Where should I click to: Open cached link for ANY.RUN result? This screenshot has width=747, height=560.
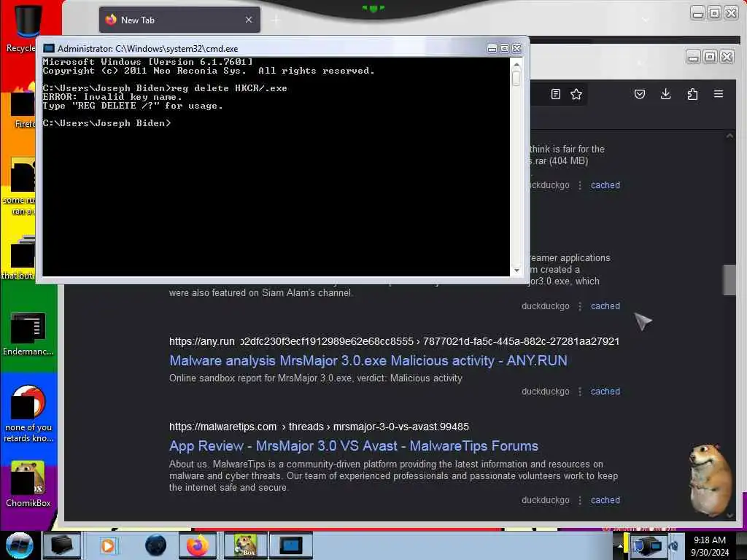(605, 391)
